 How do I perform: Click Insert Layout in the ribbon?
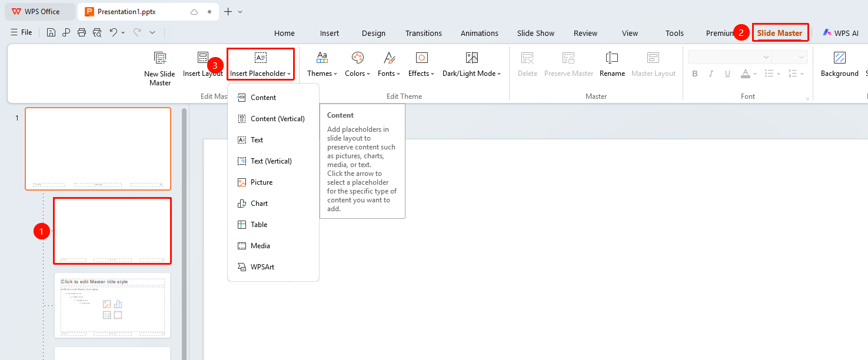pos(203,65)
